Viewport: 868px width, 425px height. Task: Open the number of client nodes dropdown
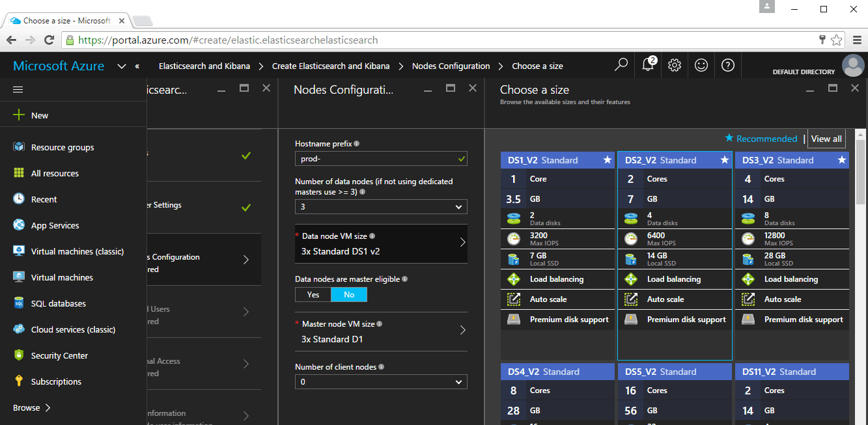click(x=381, y=382)
